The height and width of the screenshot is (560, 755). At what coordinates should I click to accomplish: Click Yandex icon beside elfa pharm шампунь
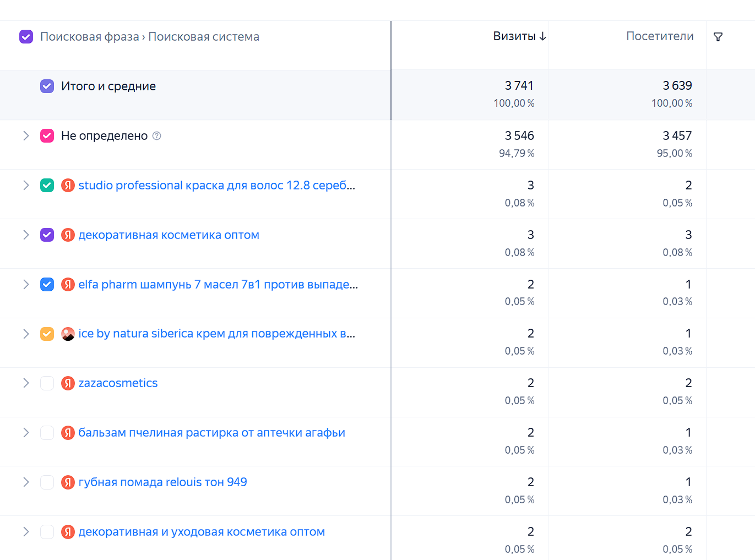coord(68,285)
